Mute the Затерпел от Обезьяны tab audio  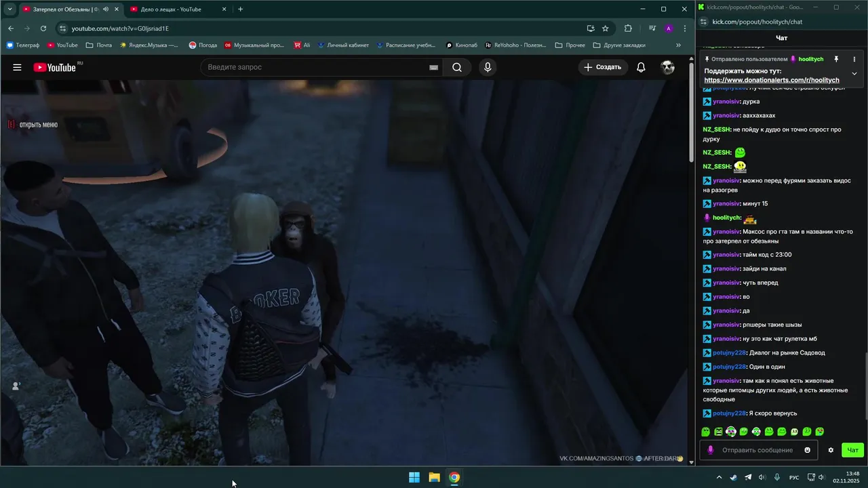point(106,9)
